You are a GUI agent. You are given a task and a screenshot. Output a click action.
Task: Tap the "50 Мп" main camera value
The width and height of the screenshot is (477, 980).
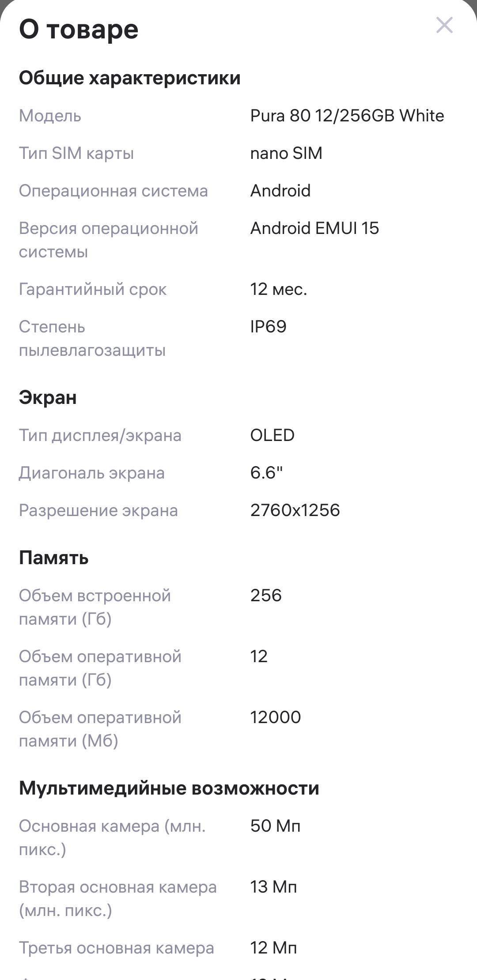pos(276,826)
